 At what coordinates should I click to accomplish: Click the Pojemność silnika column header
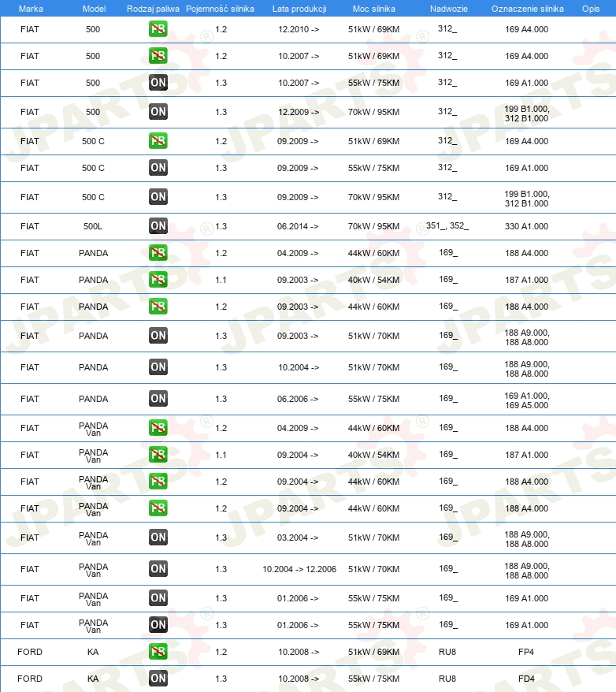coord(220,9)
